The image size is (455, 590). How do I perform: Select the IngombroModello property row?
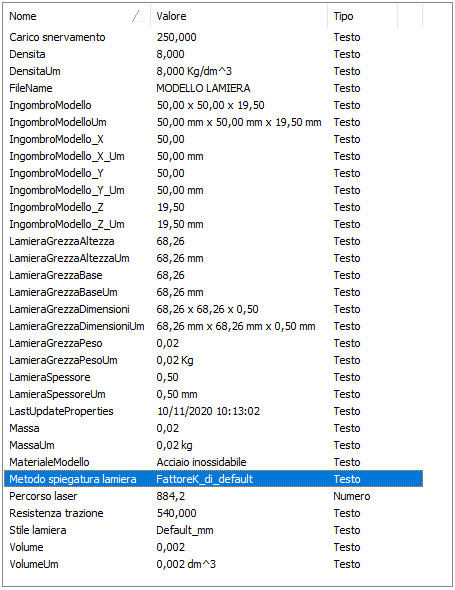click(x=213, y=105)
